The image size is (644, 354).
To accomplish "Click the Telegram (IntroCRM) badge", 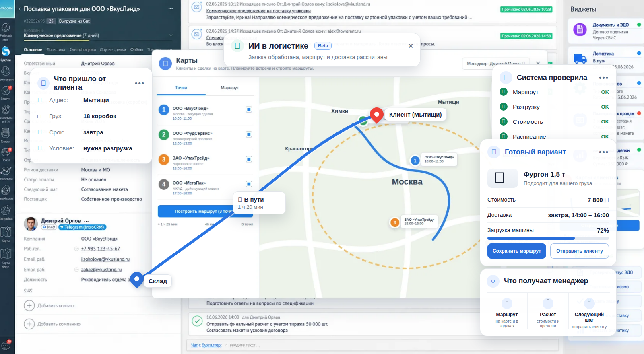I will coord(82,227).
